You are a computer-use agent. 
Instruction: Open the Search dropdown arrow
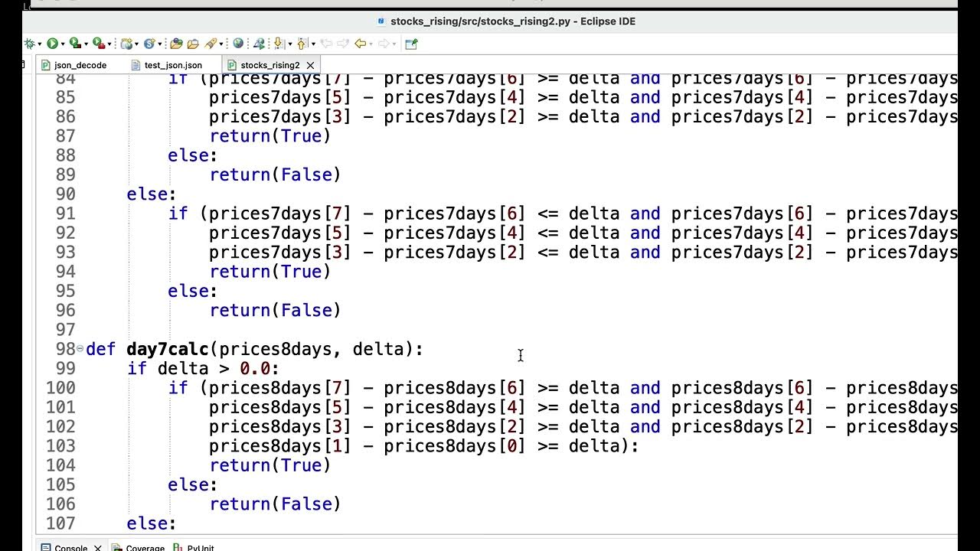tap(221, 44)
